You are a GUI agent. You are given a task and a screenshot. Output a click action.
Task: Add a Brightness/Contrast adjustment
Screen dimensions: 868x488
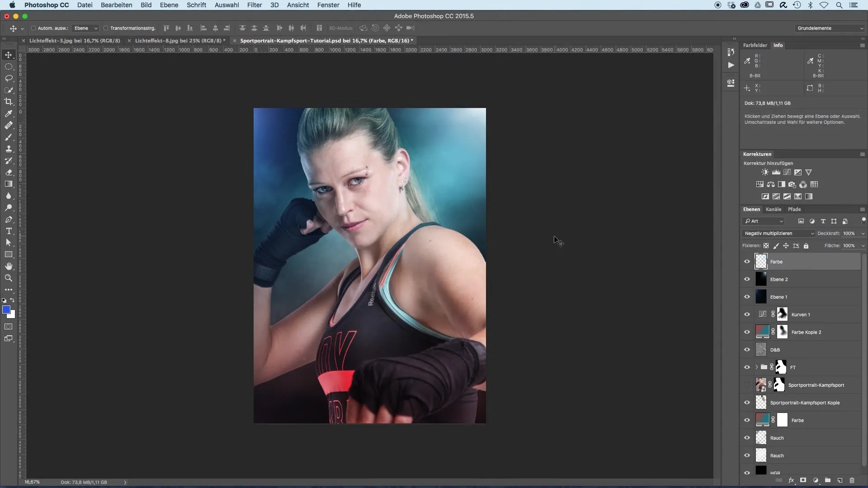pos(765,172)
